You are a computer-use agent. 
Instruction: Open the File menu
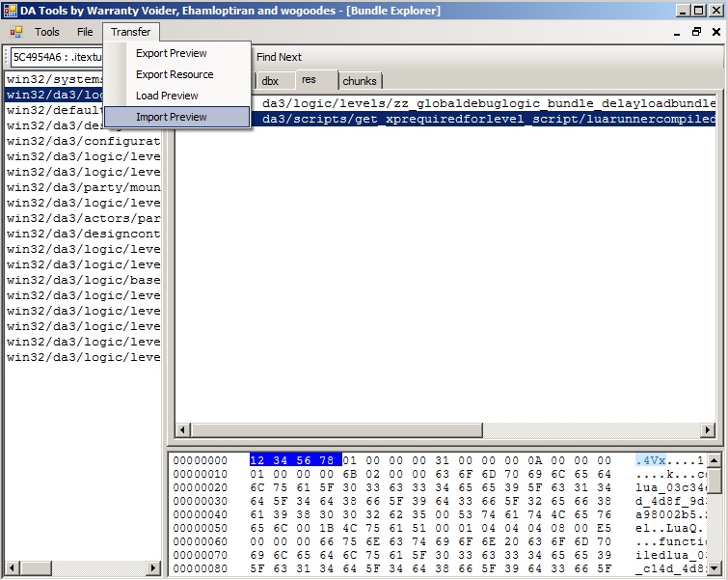[x=85, y=32]
